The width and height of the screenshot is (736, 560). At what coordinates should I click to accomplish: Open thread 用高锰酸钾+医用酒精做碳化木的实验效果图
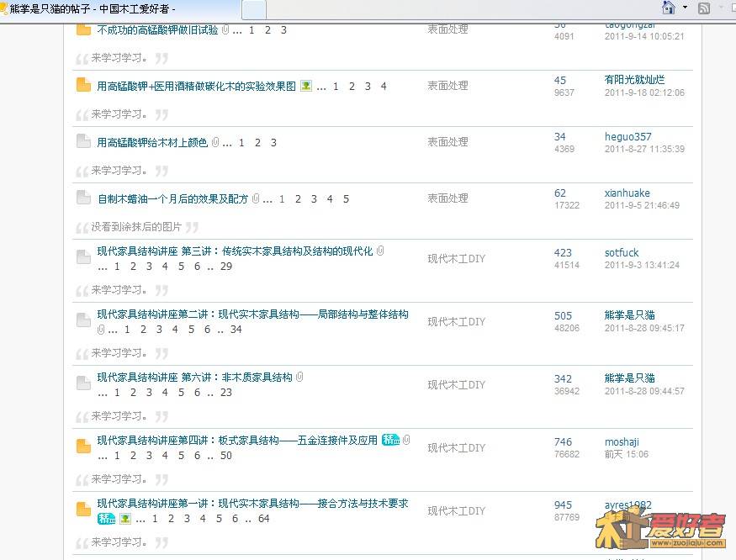[x=196, y=87]
